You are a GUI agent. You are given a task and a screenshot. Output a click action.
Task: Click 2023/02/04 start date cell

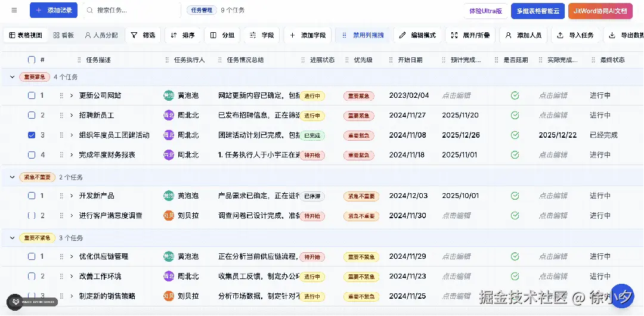409,95
